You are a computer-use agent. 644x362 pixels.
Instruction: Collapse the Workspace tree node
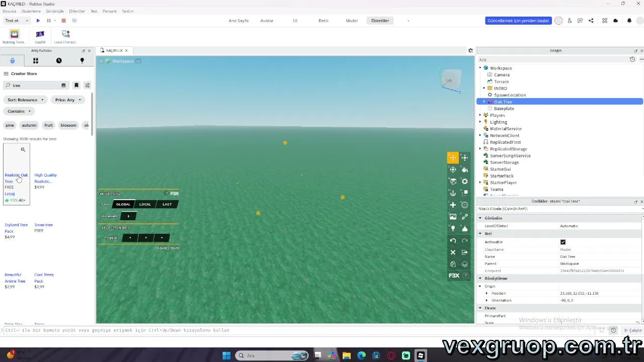(x=480, y=68)
